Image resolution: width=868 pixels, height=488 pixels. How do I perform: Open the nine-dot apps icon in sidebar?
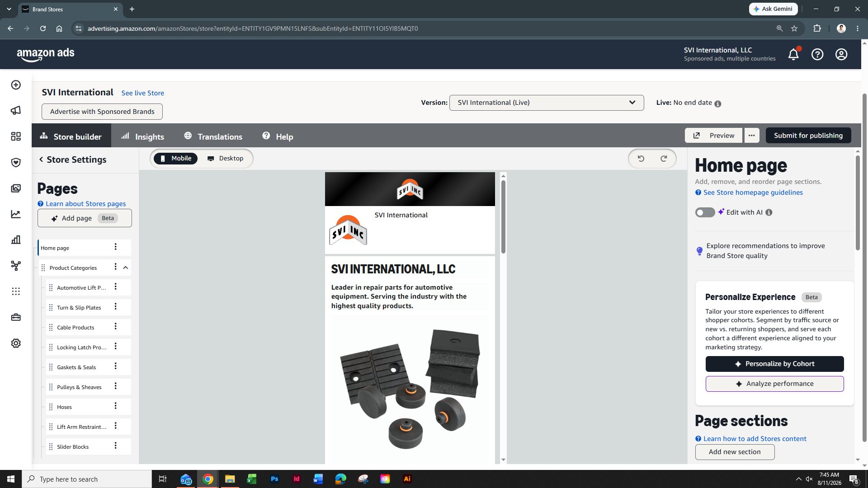tap(16, 291)
